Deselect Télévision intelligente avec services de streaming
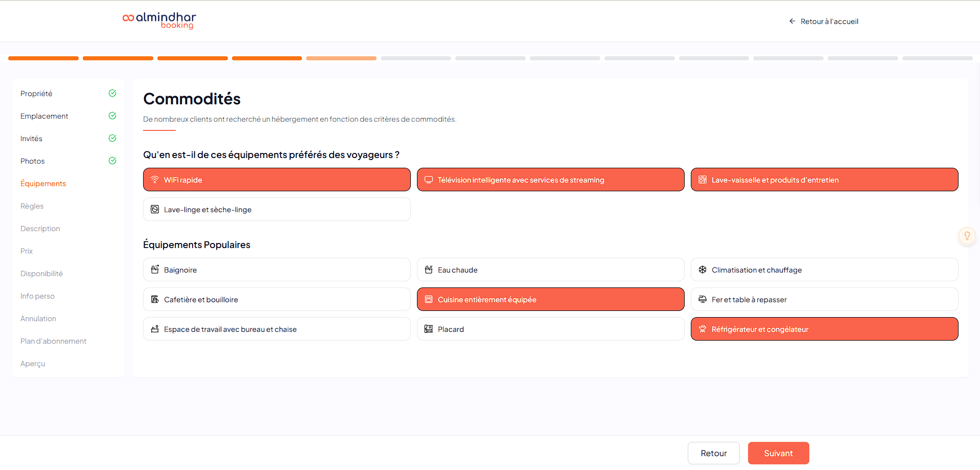980x470 pixels. [550, 180]
